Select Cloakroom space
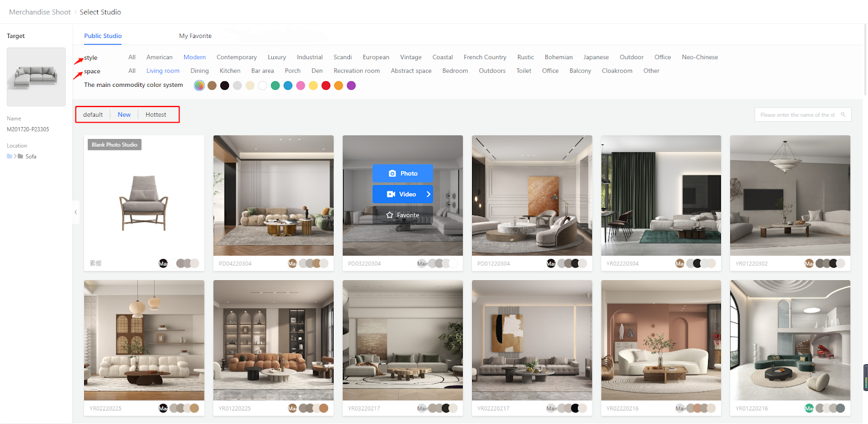The height and width of the screenshot is (424, 868). point(617,71)
